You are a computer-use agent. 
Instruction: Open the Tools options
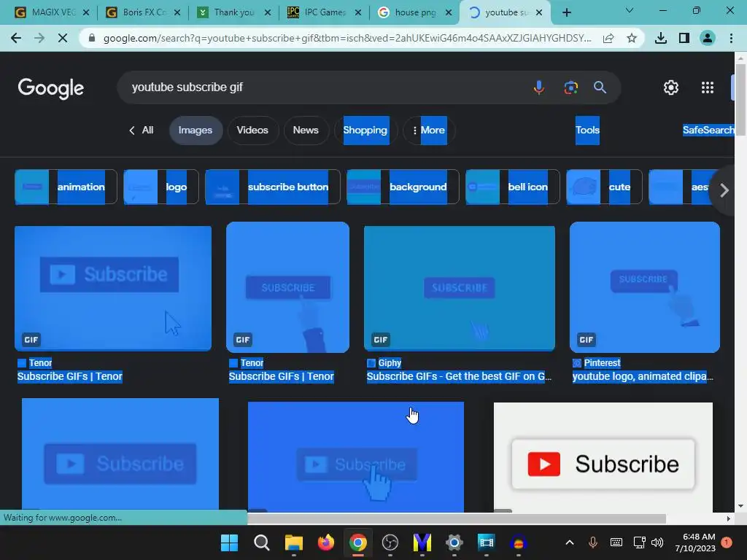pos(587,130)
